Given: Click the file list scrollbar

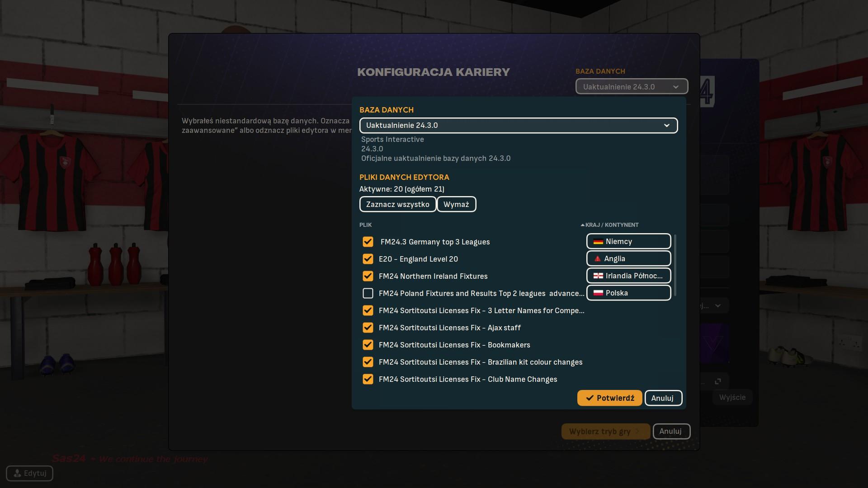Looking at the screenshot, I should coord(675,266).
